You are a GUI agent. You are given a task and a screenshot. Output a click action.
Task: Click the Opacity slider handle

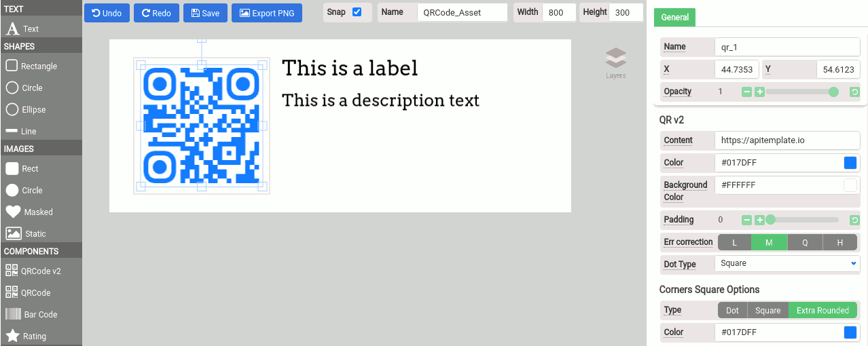click(833, 92)
